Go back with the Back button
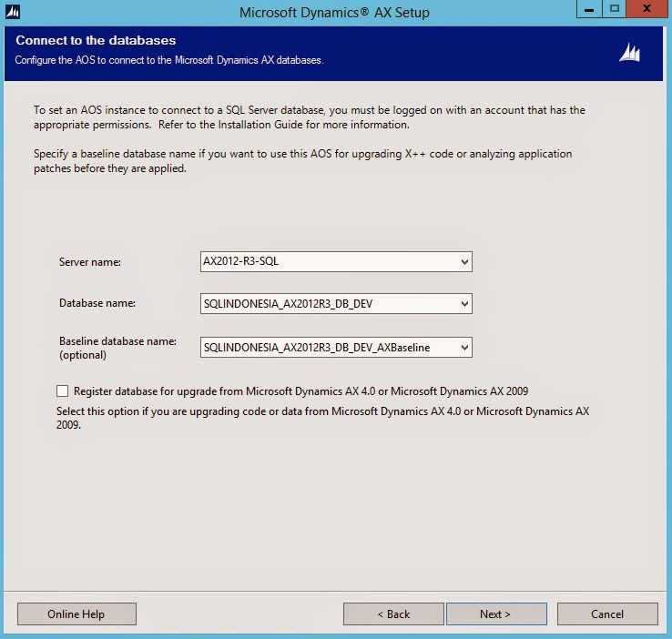Viewport: 672px width, 639px height. [x=393, y=614]
